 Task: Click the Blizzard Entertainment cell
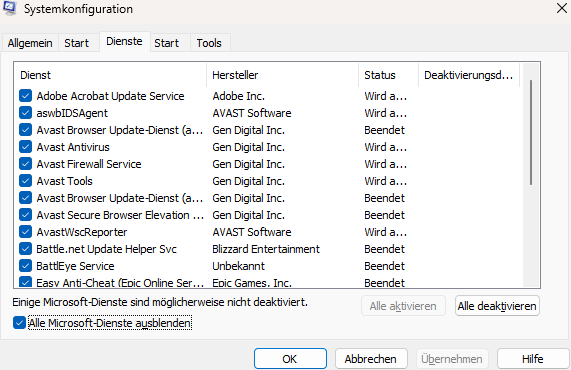pyautogui.click(x=266, y=249)
